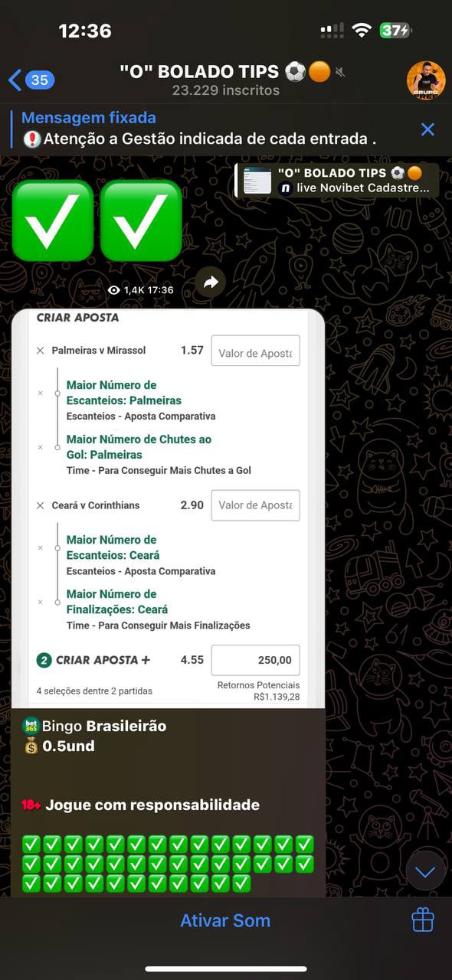This screenshot has height=980, width=452.
Task: Tap the forward share arrow icon
Action: 211,283
